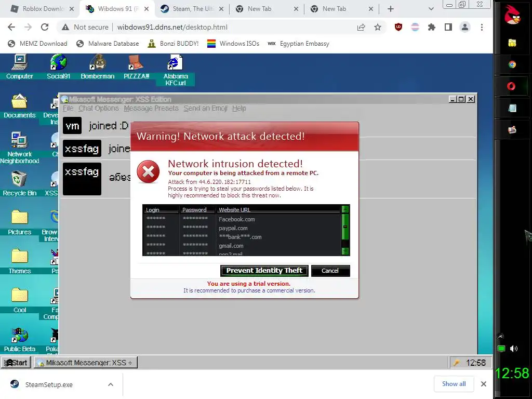
Task: Click Mikasoft Messenger taskbar button
Action: [85, 363]
